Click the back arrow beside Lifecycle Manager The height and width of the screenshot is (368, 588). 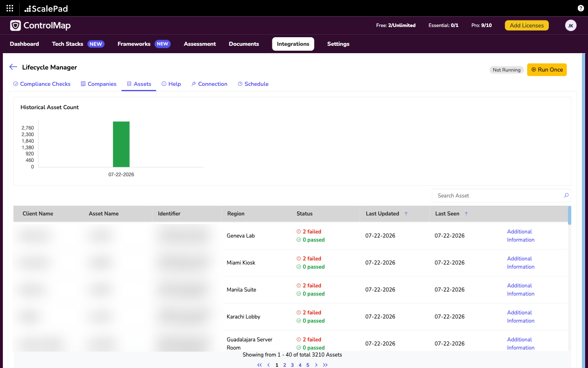13,67
